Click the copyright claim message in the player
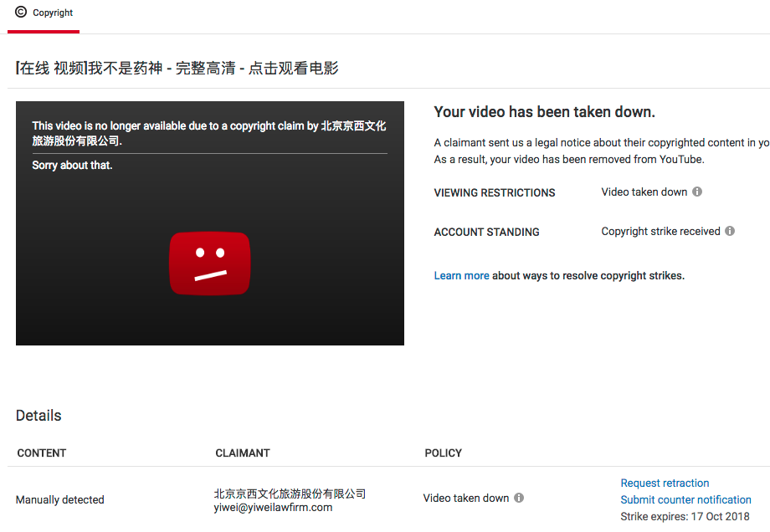Image resolution: width=770 pixels, height=532 pixels. click(209, 133)
